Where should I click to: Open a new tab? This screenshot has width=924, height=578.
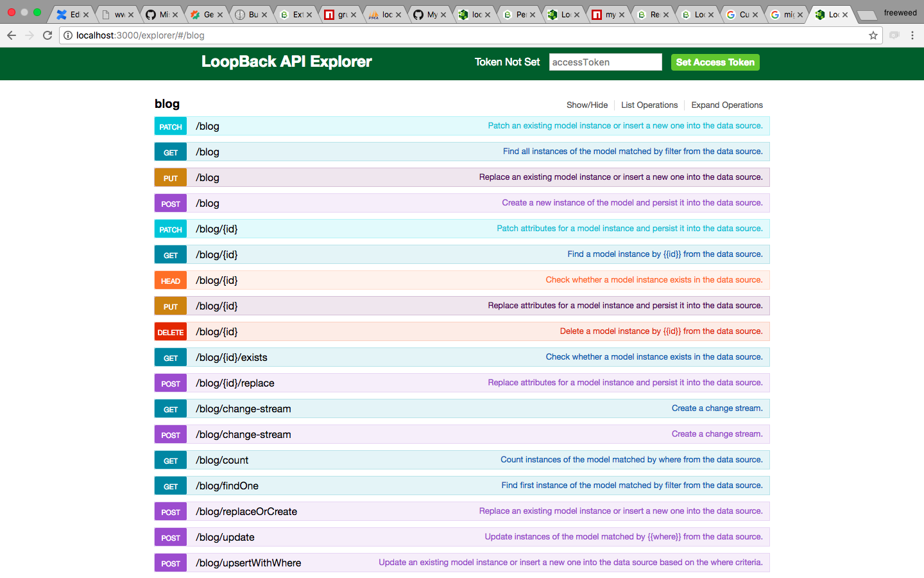point(867,15)
